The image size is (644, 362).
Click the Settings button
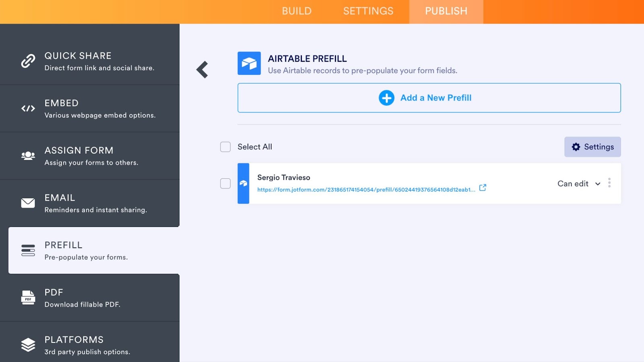[592, 147]
